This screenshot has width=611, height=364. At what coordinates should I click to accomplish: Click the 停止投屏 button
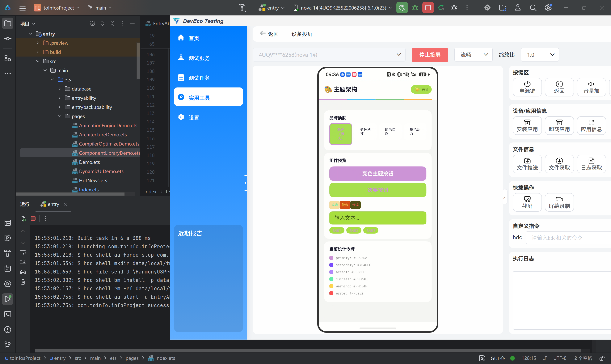point(430,55)
